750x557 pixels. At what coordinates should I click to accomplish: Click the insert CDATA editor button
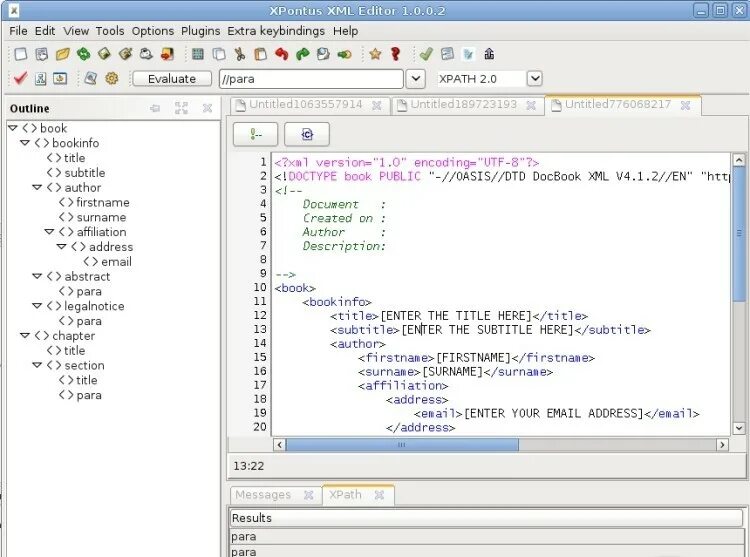pyautogui.click(x=307, y=134)
